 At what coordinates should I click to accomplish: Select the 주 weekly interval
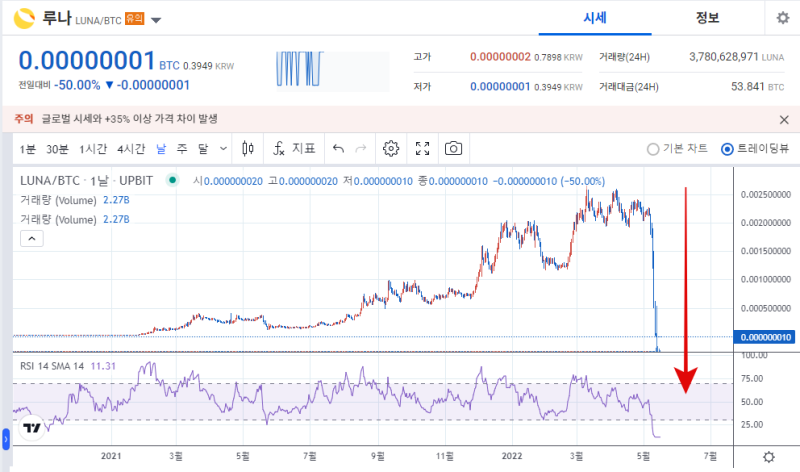[x=182, y=149]
